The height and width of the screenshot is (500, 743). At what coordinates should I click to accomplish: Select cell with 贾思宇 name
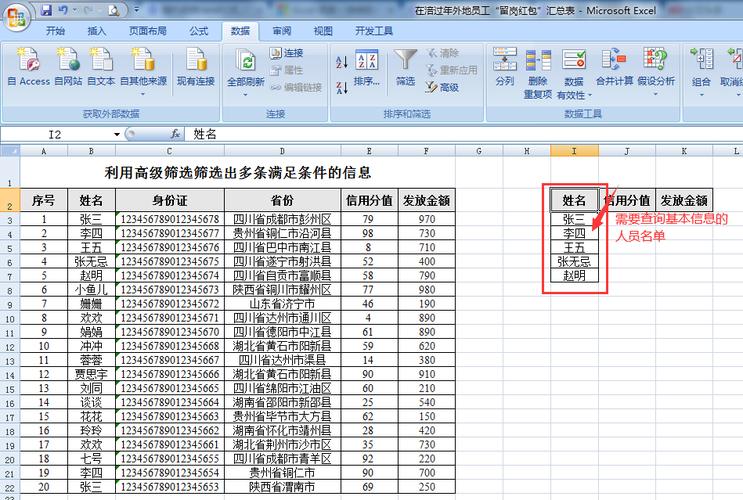point(91,374)
